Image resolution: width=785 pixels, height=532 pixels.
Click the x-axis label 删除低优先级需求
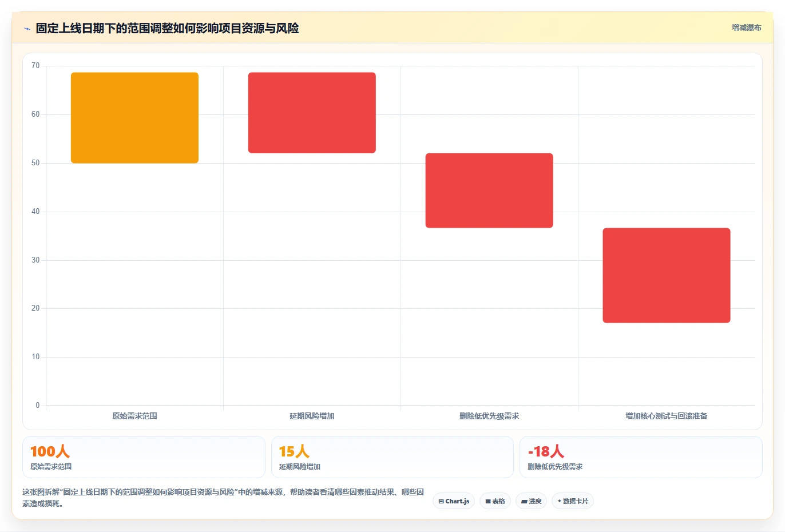point(489,416)
